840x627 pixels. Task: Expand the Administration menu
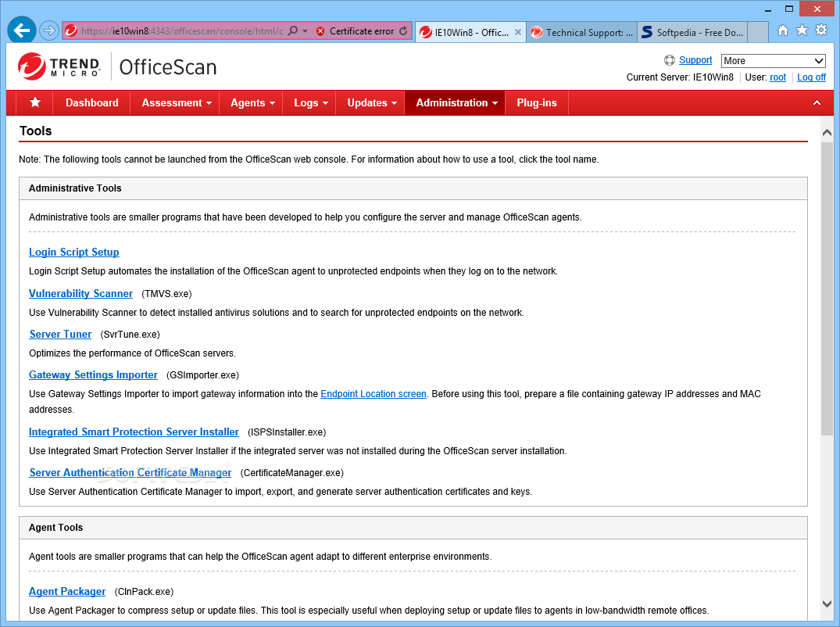point(456,102)
